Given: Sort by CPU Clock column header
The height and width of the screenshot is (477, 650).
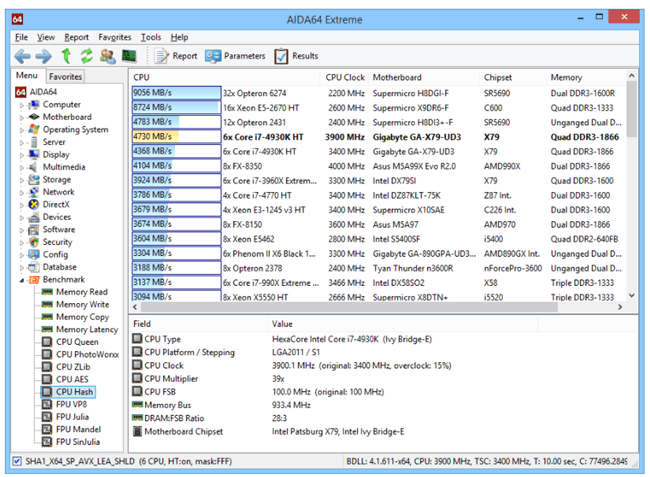Looking at the screenshot, I should [344, 77].
